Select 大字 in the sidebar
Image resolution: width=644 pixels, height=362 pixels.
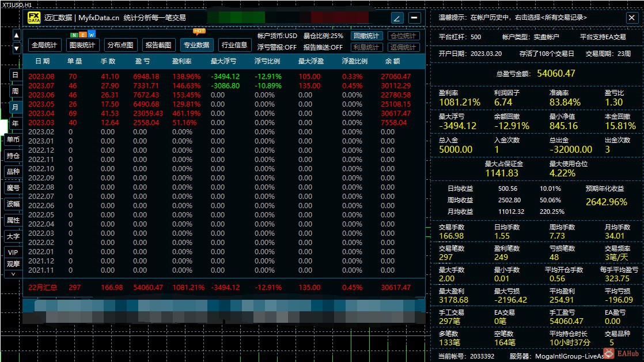point(13,236)
